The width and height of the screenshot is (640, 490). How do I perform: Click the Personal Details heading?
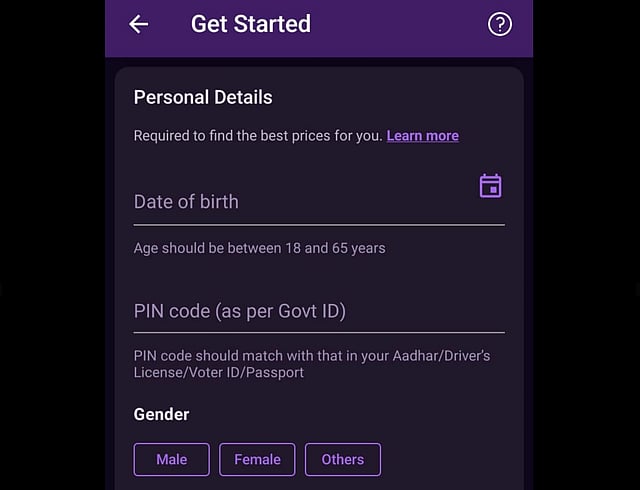point(203,97)
